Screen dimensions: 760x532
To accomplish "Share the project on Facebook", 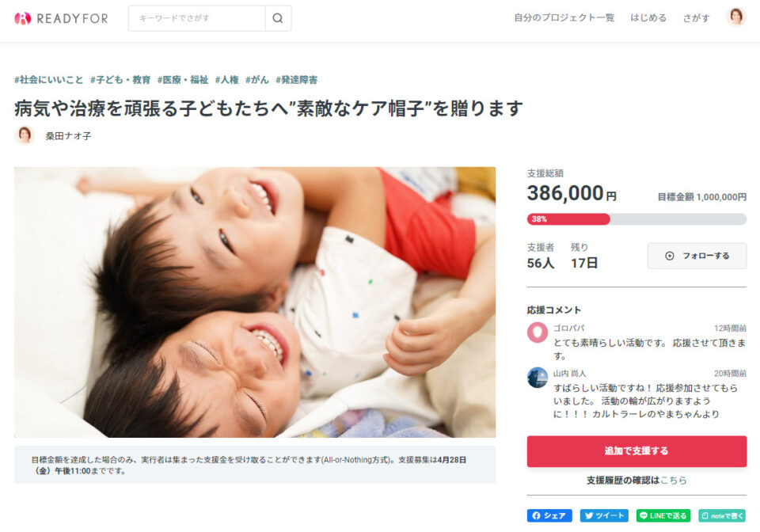I will tap(549, 515).
